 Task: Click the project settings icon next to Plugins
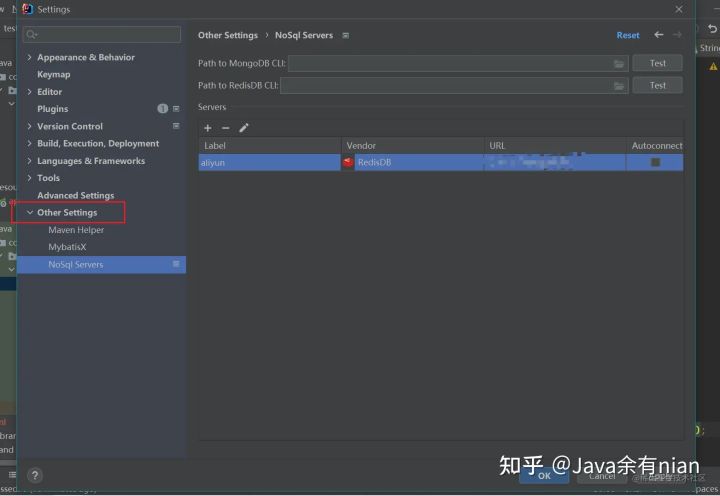[176, 109]
